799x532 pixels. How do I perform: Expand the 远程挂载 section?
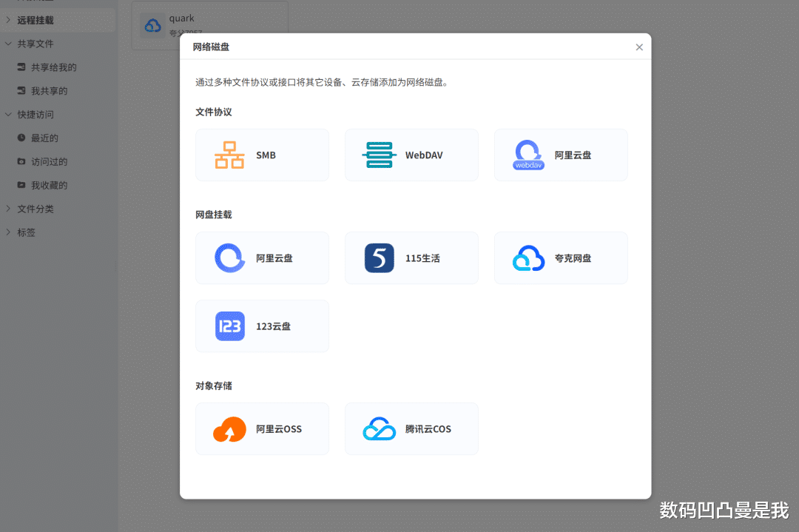click(x=8, y=20)
